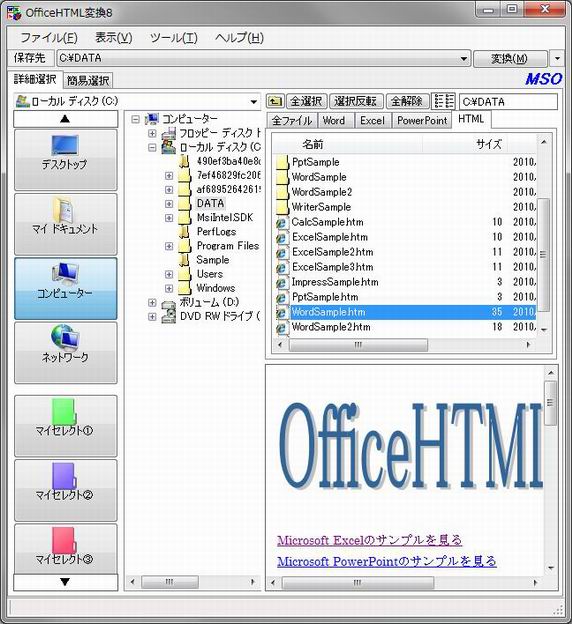Click the up-folder icon button
The width and height of the screenshot is (572, 624).
pyautogui.click(x=275, y=101)
